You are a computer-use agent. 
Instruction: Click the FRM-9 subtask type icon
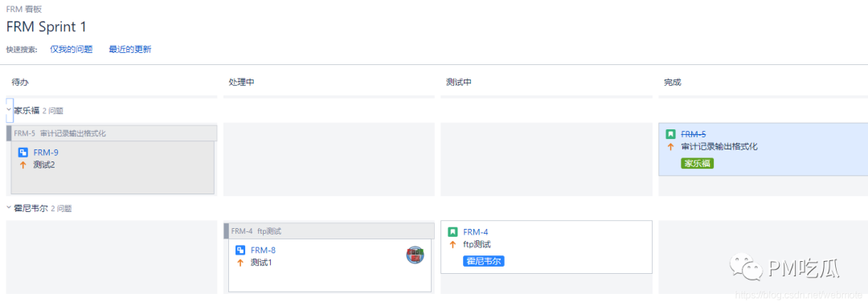pos(23,153)
